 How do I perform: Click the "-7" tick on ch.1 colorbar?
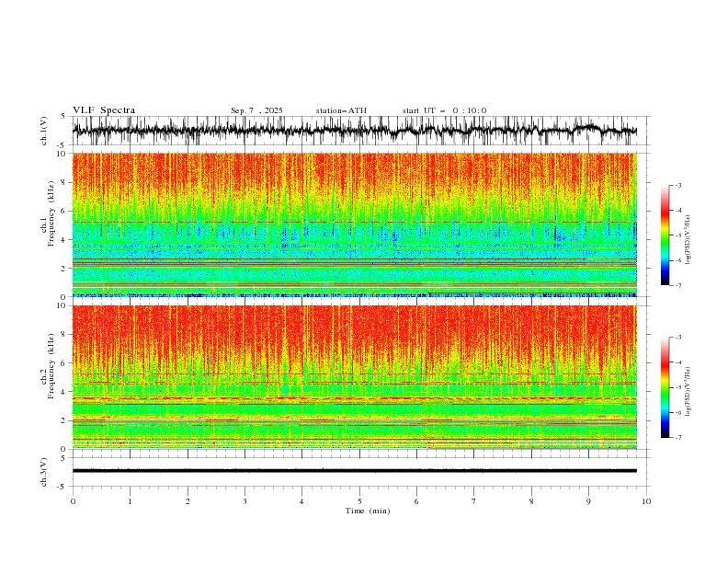pos(678,285)
